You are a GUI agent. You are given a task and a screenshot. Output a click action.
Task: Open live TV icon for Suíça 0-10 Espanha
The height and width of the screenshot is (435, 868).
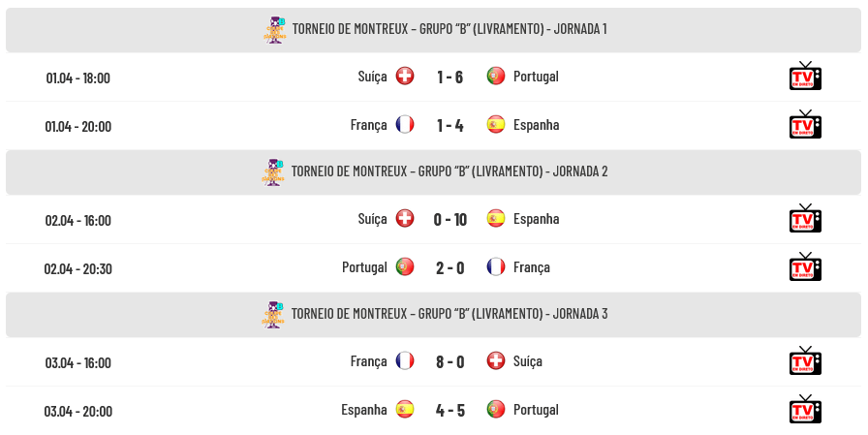pos(805,219)
